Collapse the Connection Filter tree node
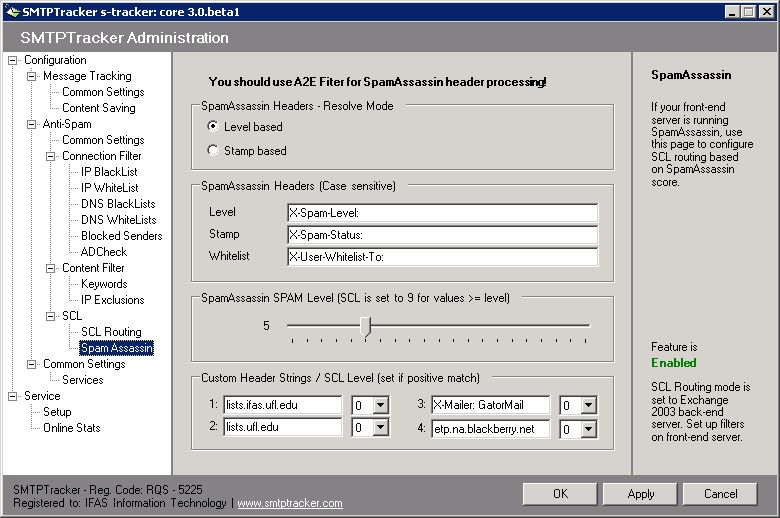The image size is (780, 518). [51, 156]
